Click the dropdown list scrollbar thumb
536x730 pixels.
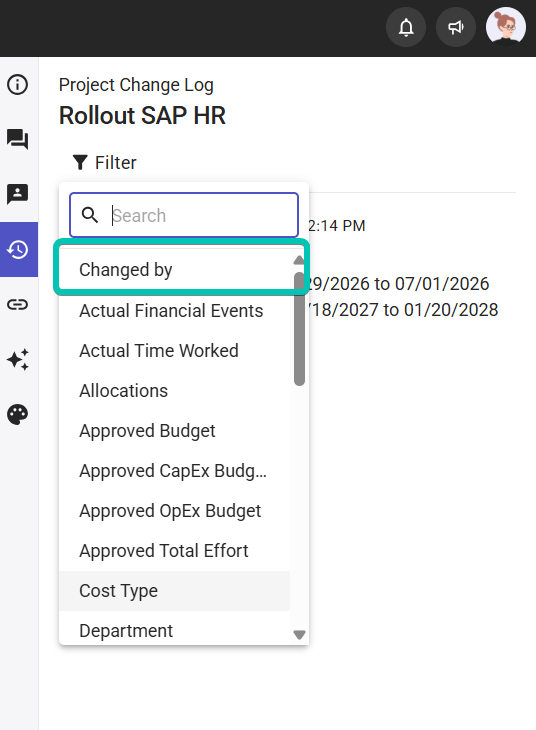[x=299, y=329]
